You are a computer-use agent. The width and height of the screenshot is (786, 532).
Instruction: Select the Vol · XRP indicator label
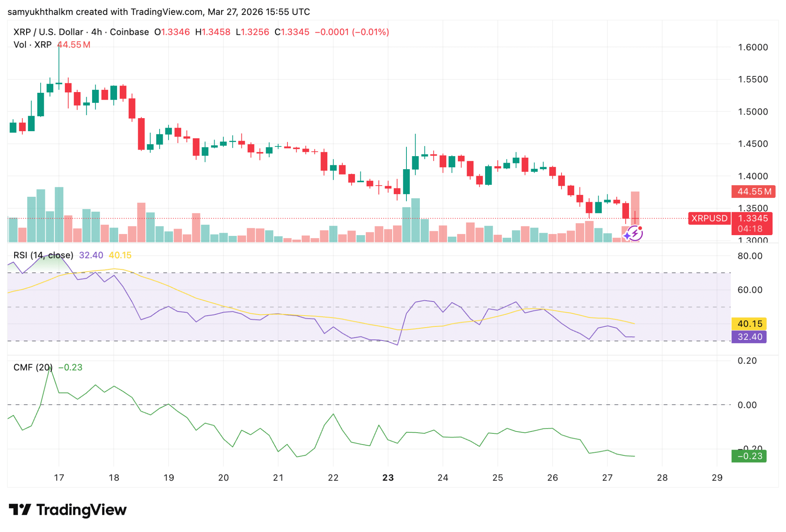coord(32,45)
